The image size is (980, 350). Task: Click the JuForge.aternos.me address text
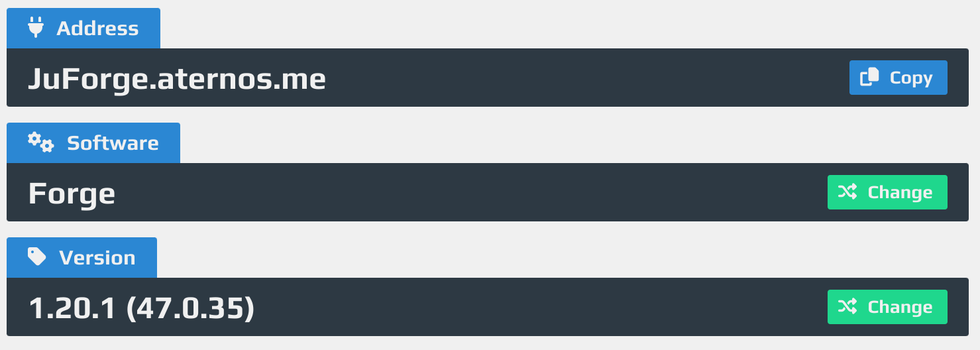[x=177, y=80]
